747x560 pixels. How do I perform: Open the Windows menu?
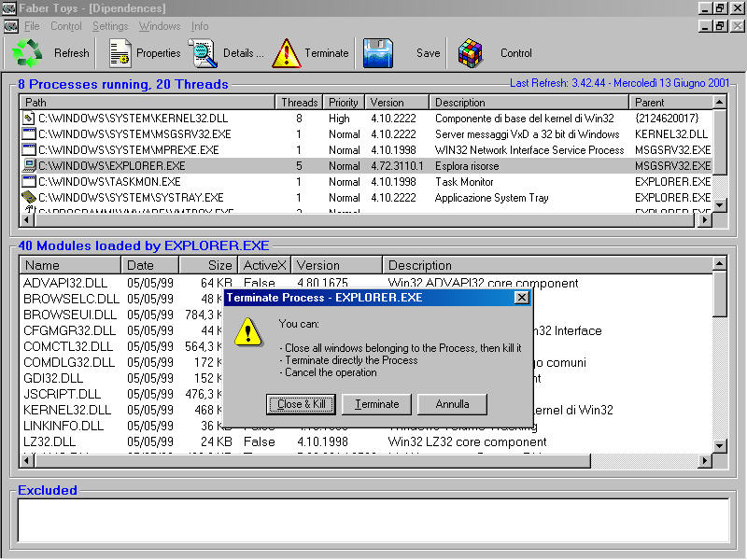(x=159, y=26)
